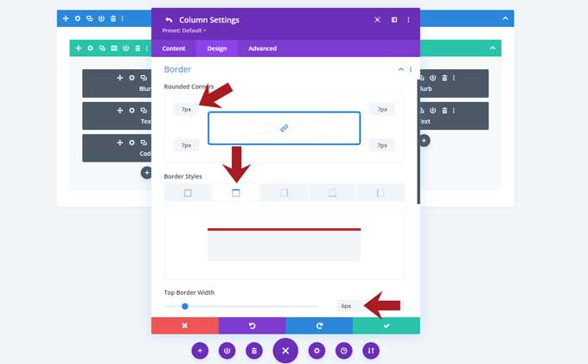This screenshot has width=588, height=364.
Task: Click the snap modal to sidebar icon
Action: (x=394, y=20)
